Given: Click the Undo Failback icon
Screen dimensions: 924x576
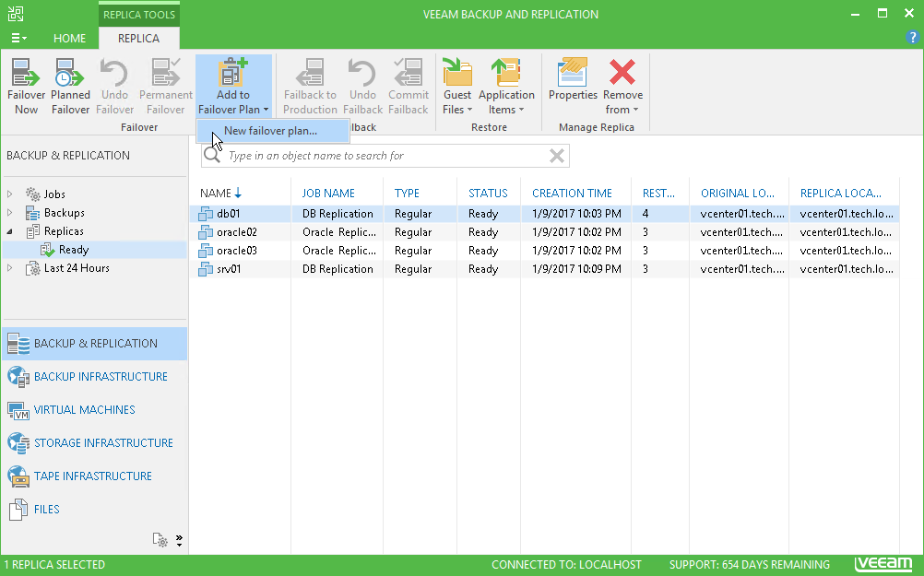Looking at the screenshot, I should pyautogui.click(x=362, y=73).
